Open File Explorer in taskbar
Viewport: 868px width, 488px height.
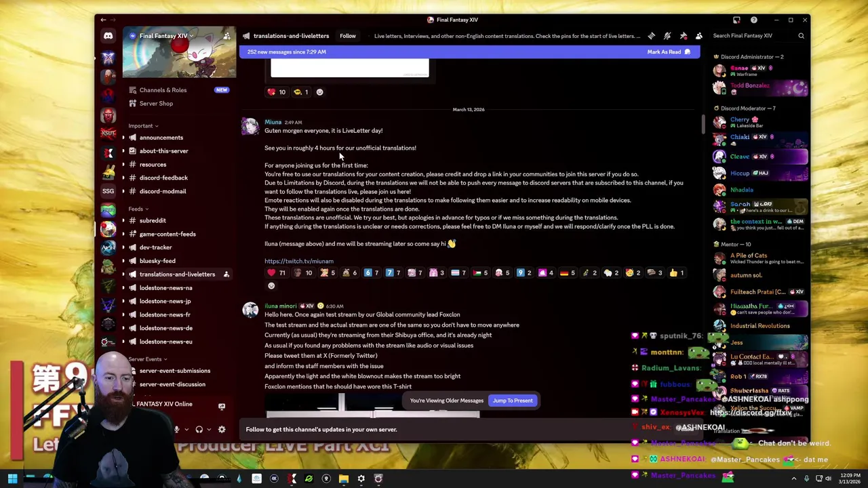click(x=344, y=479)
